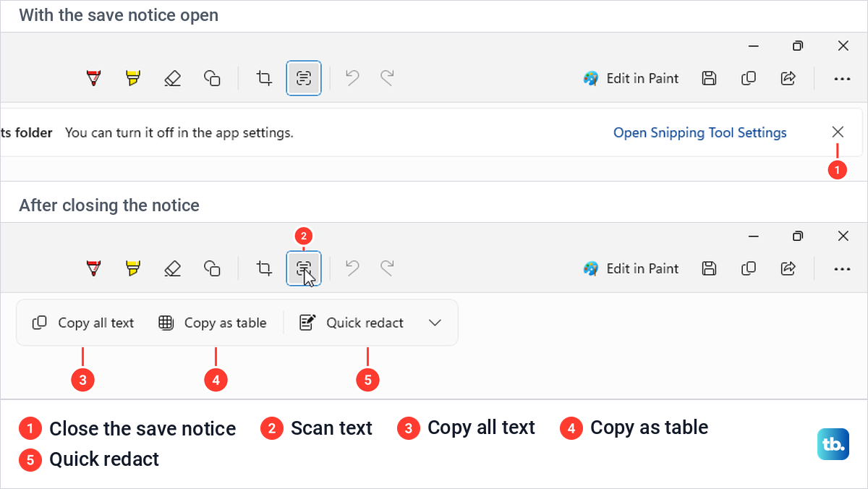Viewport: 868px width, 489px height.
Task: Click copy icon in 'After closing the notice' toolbar
Action: click(749, 268)
